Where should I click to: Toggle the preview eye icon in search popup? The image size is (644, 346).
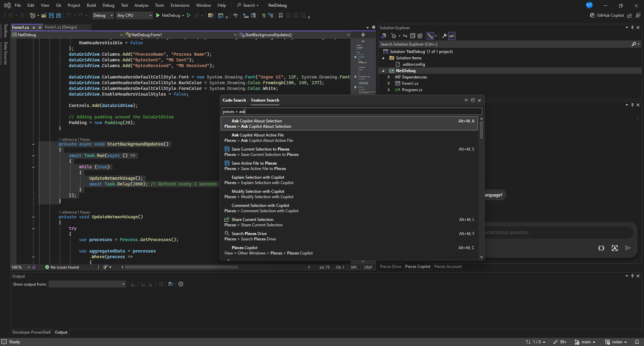466,100
